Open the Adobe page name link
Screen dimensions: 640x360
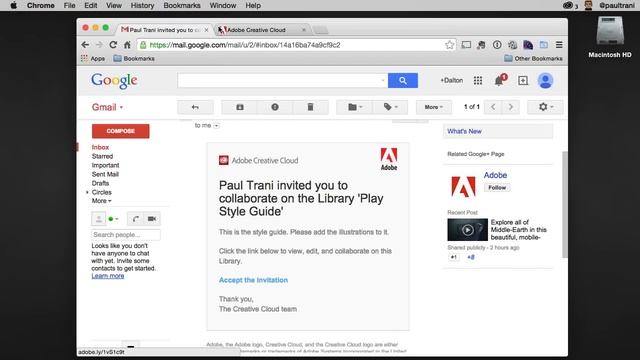click(495, 175)
